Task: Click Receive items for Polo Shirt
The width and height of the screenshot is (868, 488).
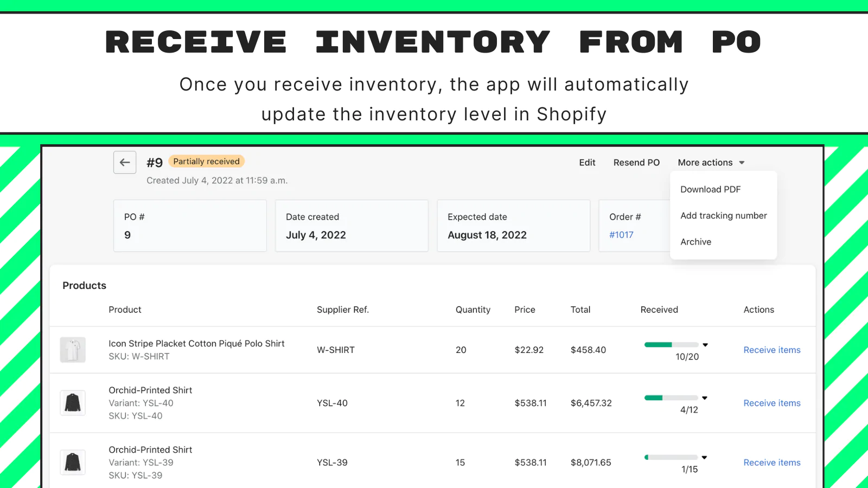Action: coord(771,350)
